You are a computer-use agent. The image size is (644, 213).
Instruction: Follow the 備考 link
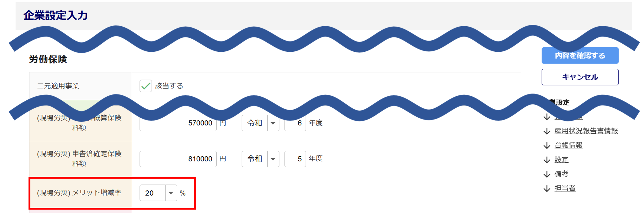click(561, 174)
